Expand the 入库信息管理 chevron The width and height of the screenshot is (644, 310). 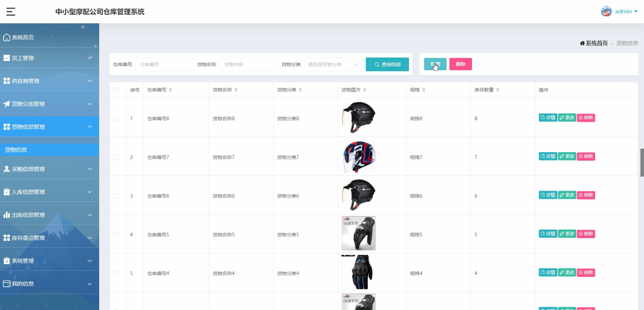pos(90,192)
